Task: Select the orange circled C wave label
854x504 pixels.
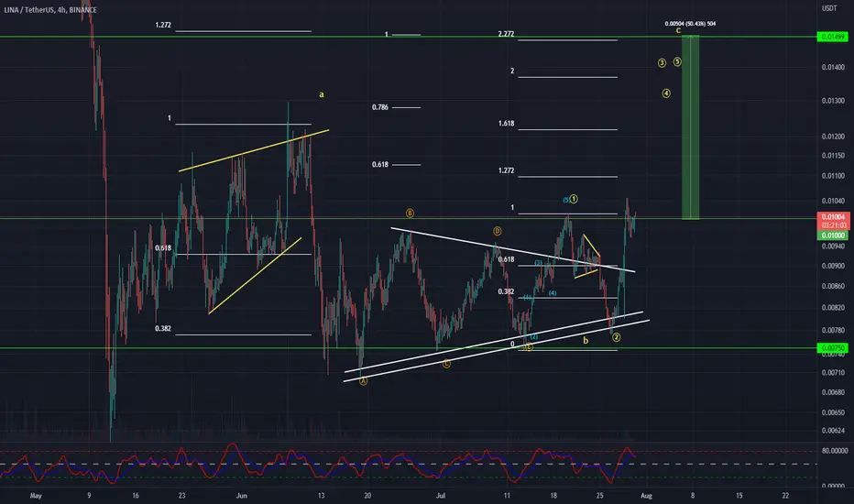Action: [446, 364]
